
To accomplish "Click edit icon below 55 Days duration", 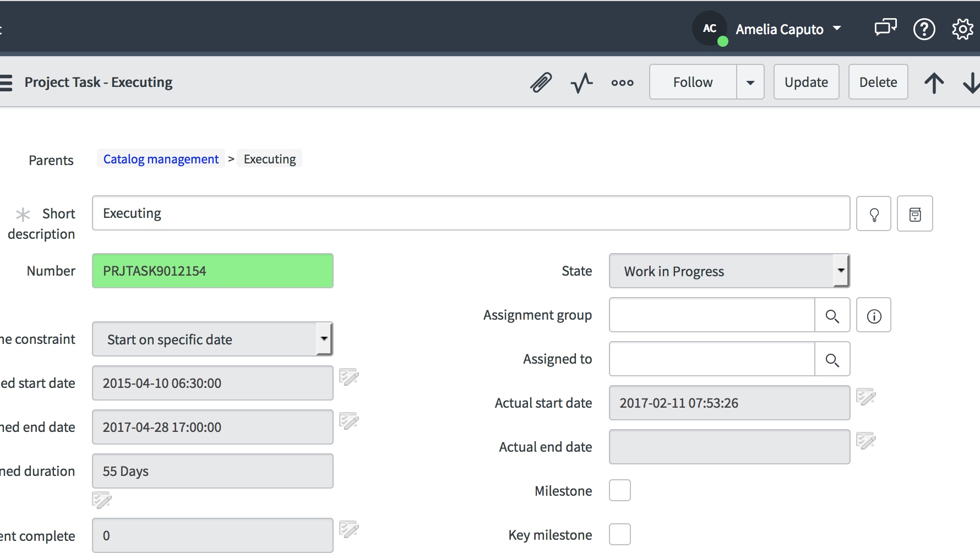I will pyautogui.click(x=102, y=500).
